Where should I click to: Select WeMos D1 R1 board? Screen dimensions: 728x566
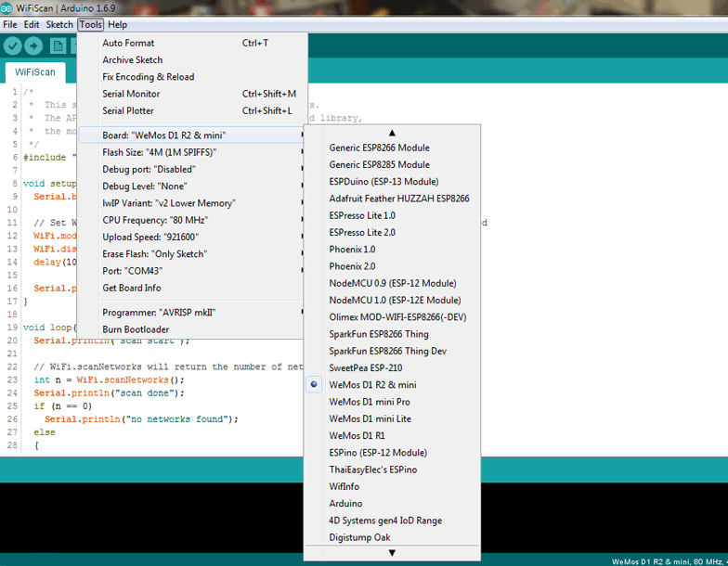point(392,436)
